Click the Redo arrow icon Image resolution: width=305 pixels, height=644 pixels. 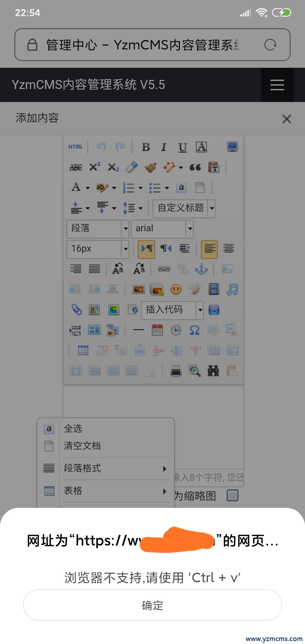[x=120, y=147]
